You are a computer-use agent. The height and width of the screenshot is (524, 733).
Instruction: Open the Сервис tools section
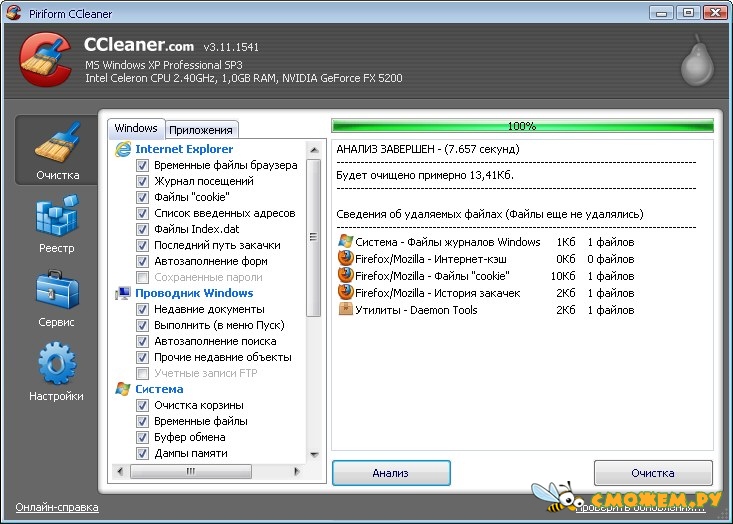pyautogui.click(x=57, y=298)
